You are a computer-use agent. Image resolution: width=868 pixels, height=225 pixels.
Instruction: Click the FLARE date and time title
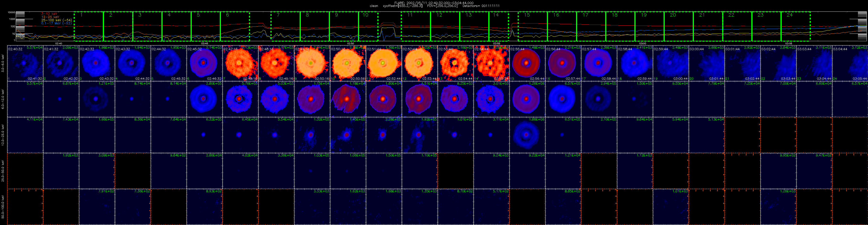(434, 3)
